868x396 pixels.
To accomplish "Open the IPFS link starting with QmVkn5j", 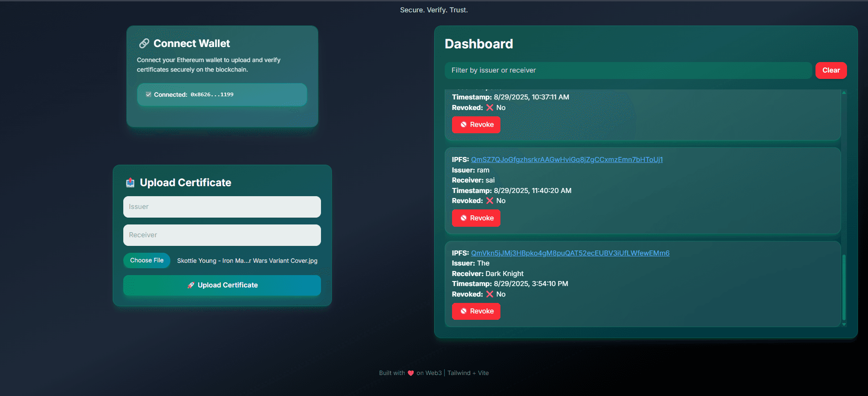I will [x=570, y=253].
